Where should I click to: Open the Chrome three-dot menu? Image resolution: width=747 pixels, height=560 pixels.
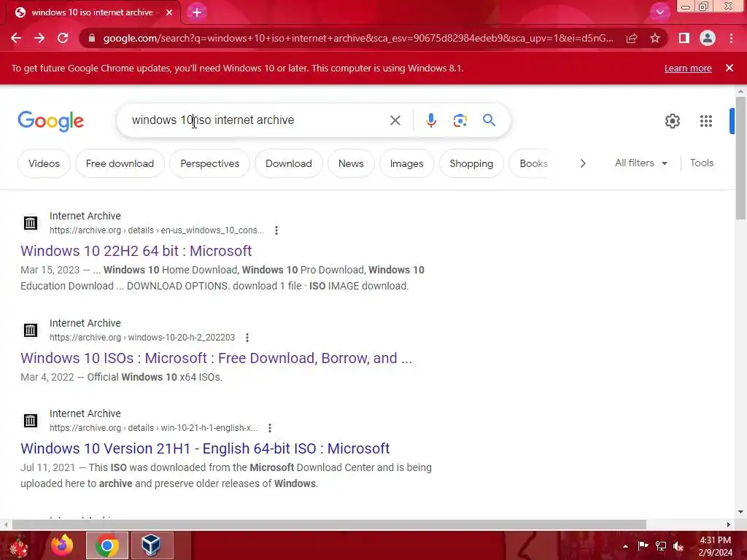(x=731, y=38)
